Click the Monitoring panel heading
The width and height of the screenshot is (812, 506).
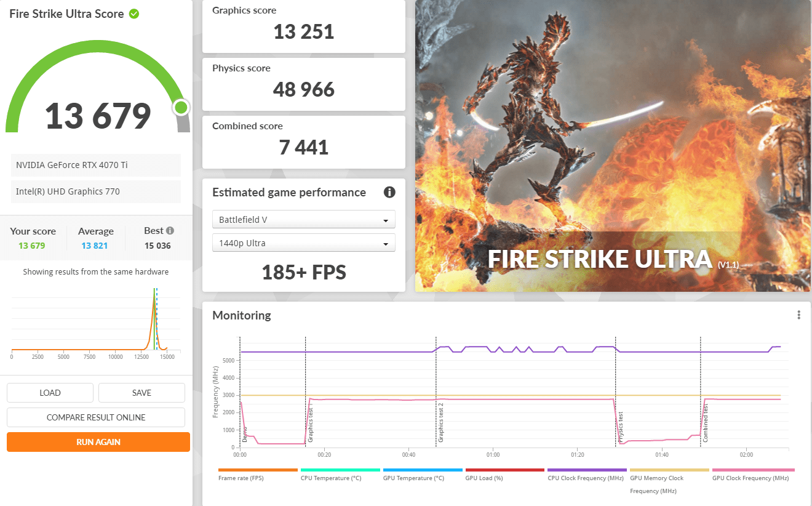click(242, 315)
